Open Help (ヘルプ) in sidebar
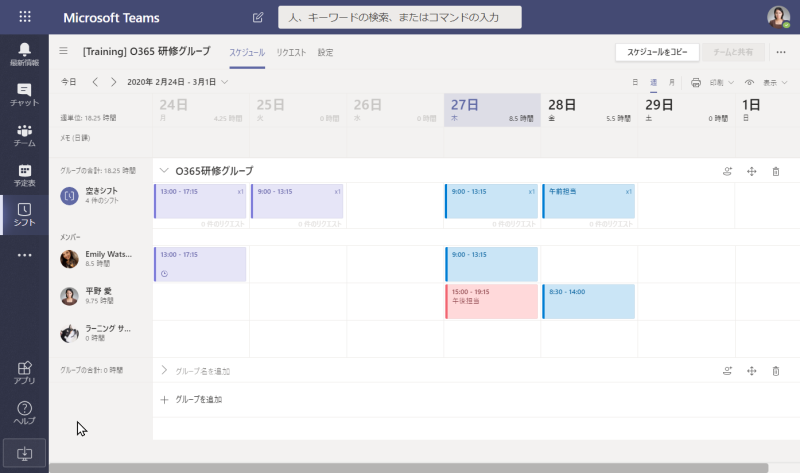 [x=24, y=413]
